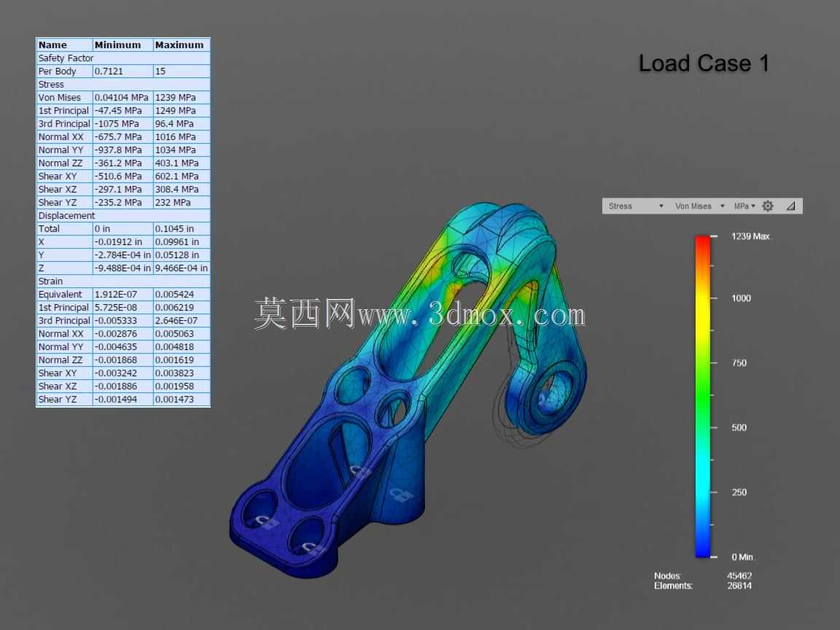Click the 1239 Max legend label
The height and width of the screenshot is (630, 840).
click(750, 236)
